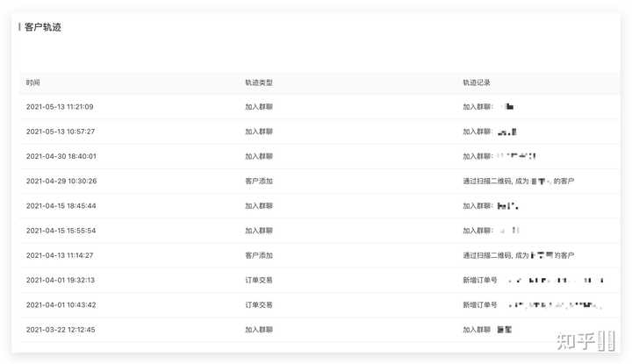Click the 2021-04-30 18:40:01 timestamp cell
The width and height of the screenshot is (632, 364).
(61, 156)
